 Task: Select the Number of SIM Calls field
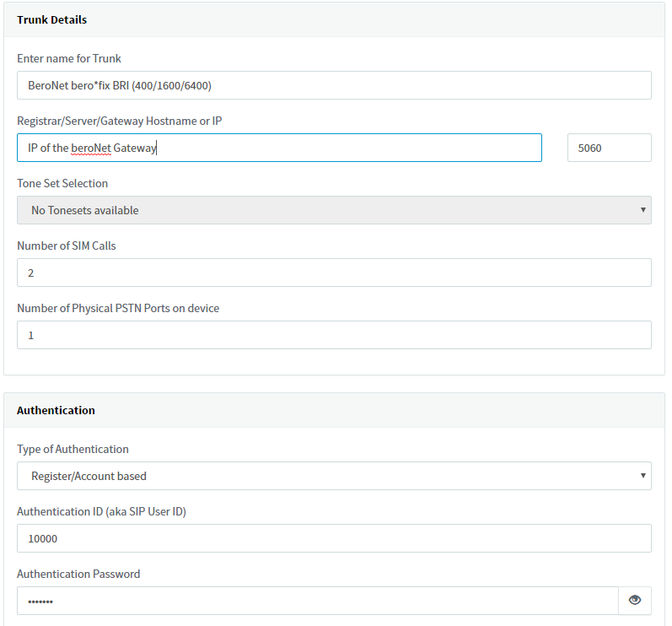coord(334,273)
